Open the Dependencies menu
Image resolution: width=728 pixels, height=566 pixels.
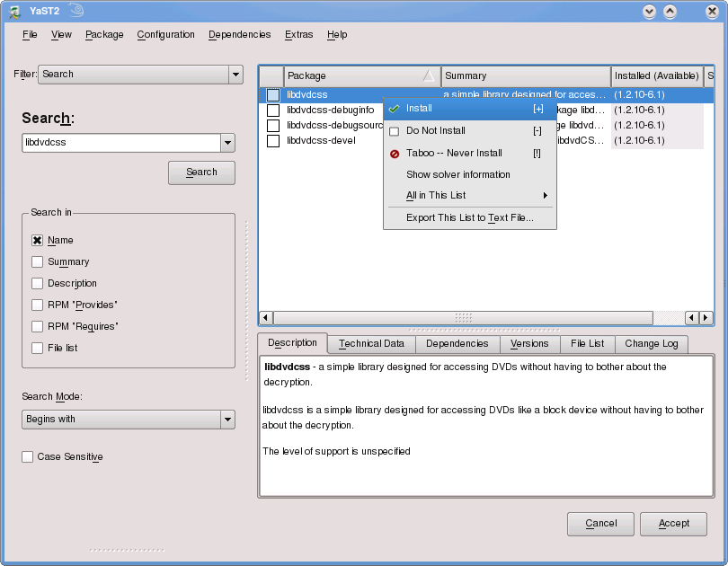[240, 35]
